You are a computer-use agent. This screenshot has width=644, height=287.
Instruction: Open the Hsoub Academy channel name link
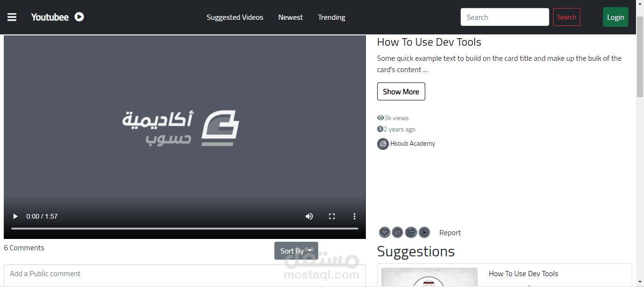(413, 143)
